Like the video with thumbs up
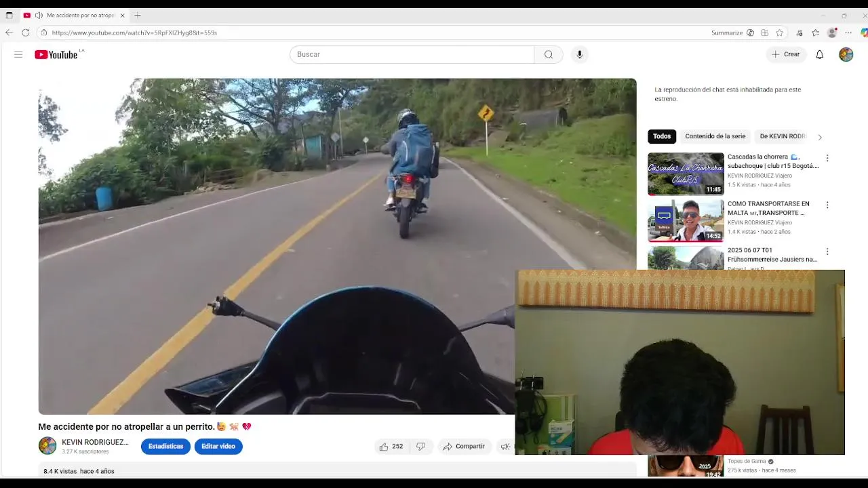The height and width of the screenshot is (488, 868). tap(391, 446)
